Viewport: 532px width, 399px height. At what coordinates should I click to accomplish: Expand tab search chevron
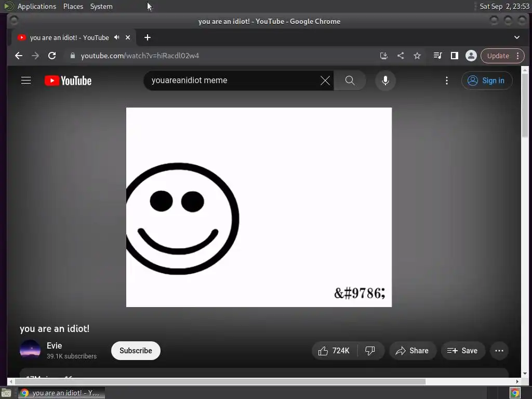pos(517,37)
